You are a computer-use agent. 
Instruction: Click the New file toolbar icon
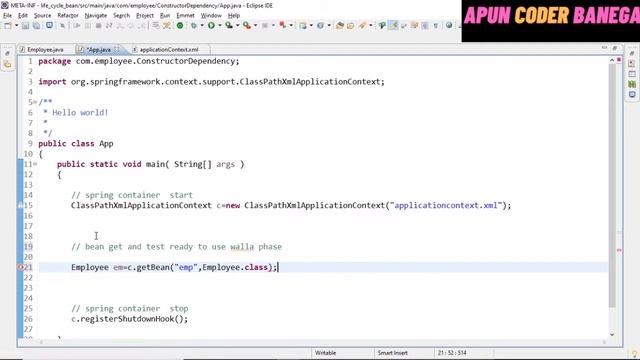[x=8, y=25]
